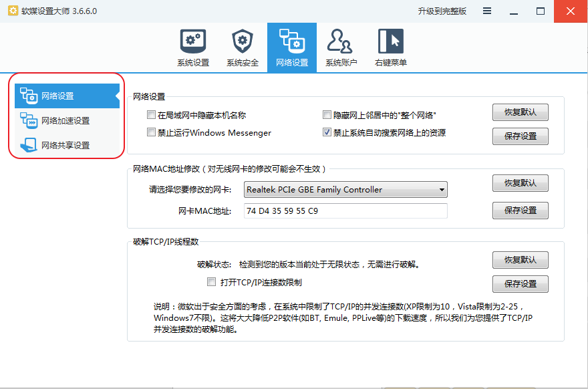Uncheck 禁止系统自动搜索网络上的资源
The width and height of the screenshot is (588, 389).
pos(327,132)
